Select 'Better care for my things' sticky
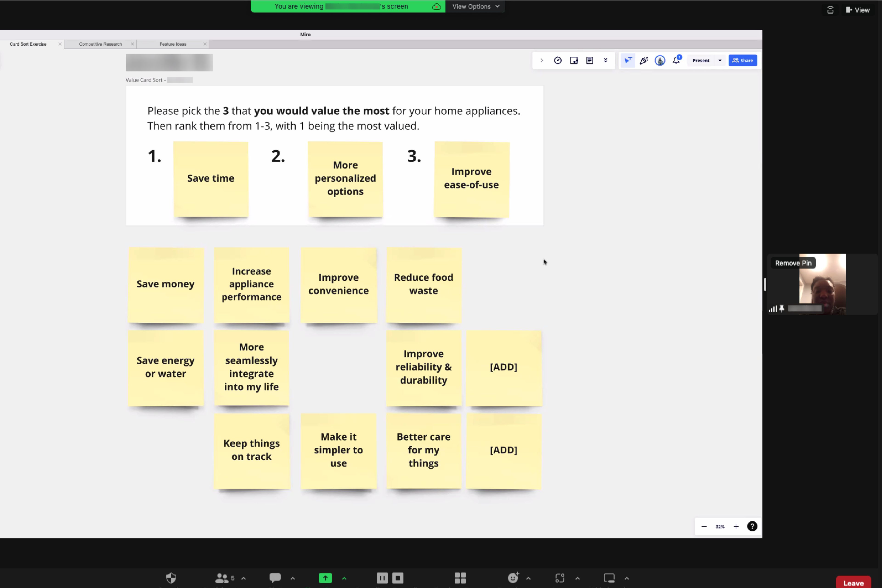Viewport: 882px width, 588px height. (424, 451)
